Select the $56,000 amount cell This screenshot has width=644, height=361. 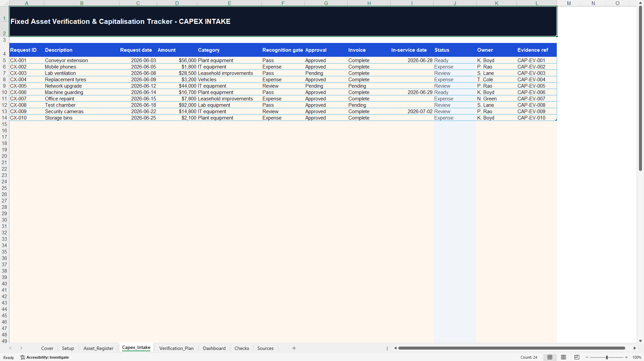tap(177, 60)
